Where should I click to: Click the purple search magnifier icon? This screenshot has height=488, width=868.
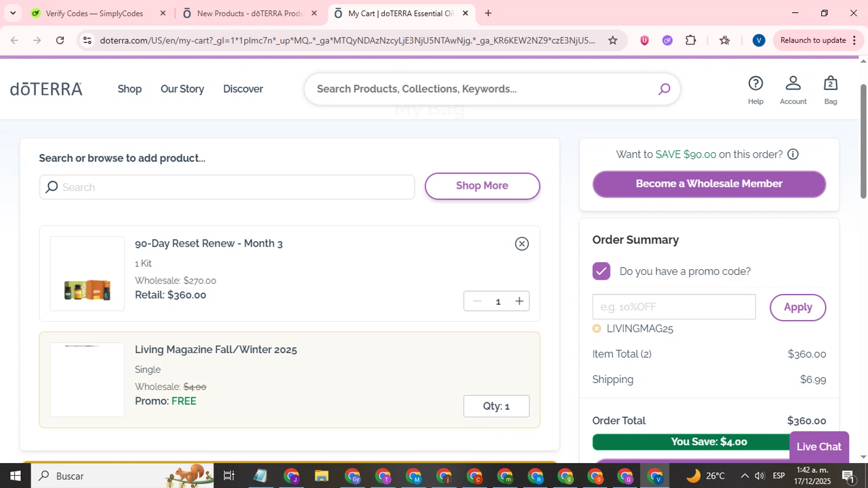coord(664,89)
